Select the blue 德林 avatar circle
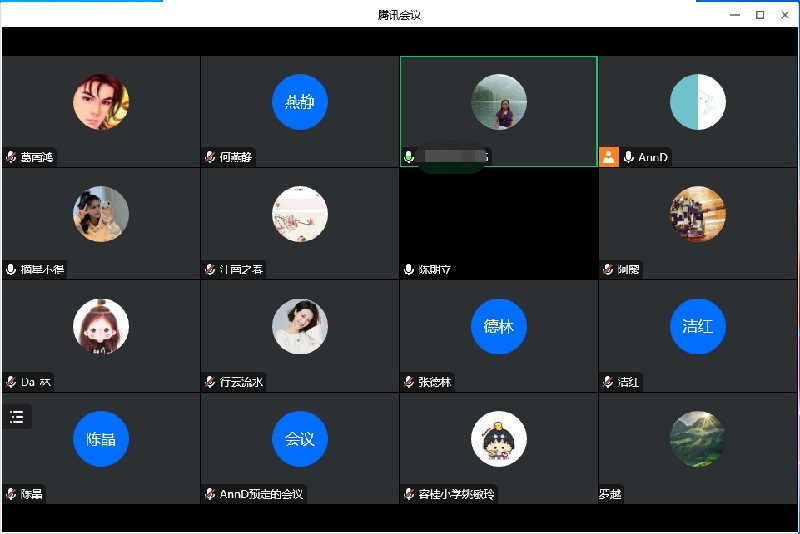The image size is (800, 534). point(498,326)
